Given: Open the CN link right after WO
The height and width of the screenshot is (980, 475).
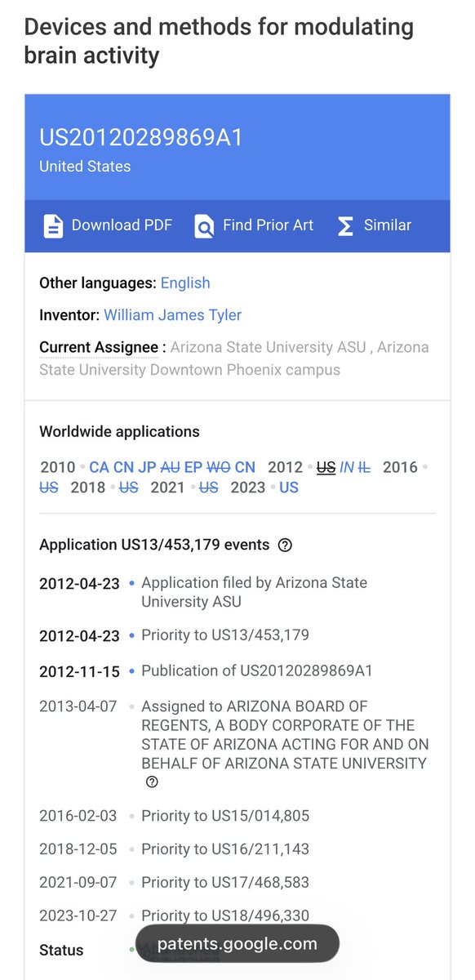Looking at the screenshot, I should click(x=245, y=467).
